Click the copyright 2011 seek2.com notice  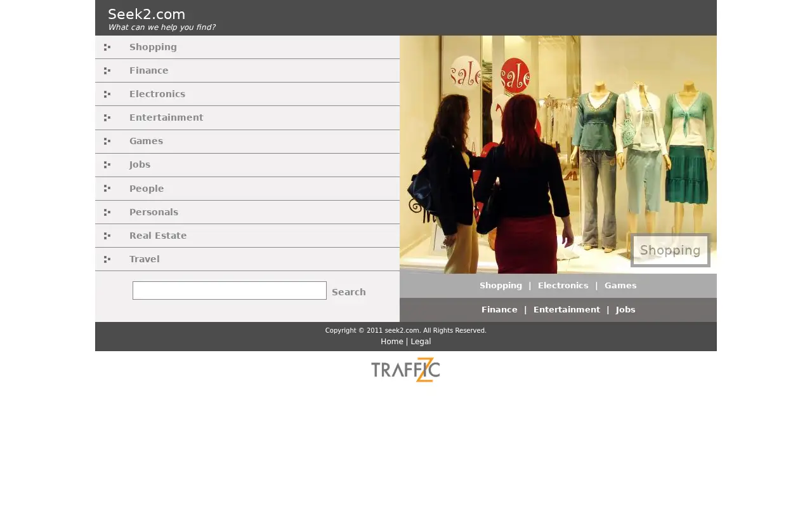406,330
